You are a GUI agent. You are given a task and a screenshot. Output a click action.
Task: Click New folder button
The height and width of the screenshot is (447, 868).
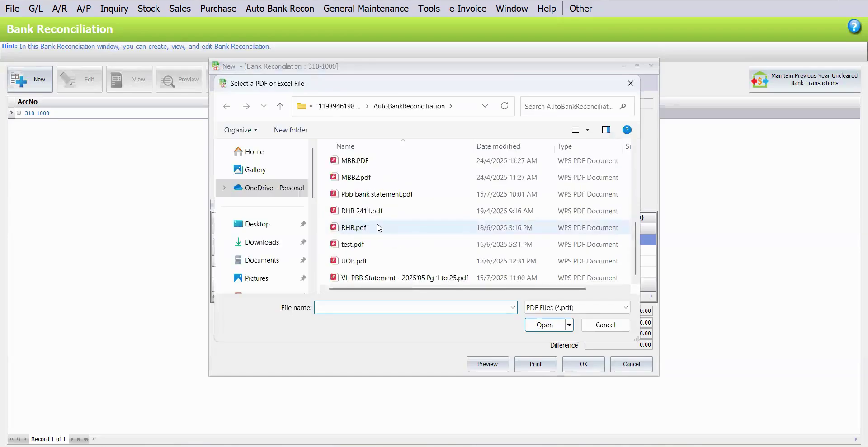point(291,130)
